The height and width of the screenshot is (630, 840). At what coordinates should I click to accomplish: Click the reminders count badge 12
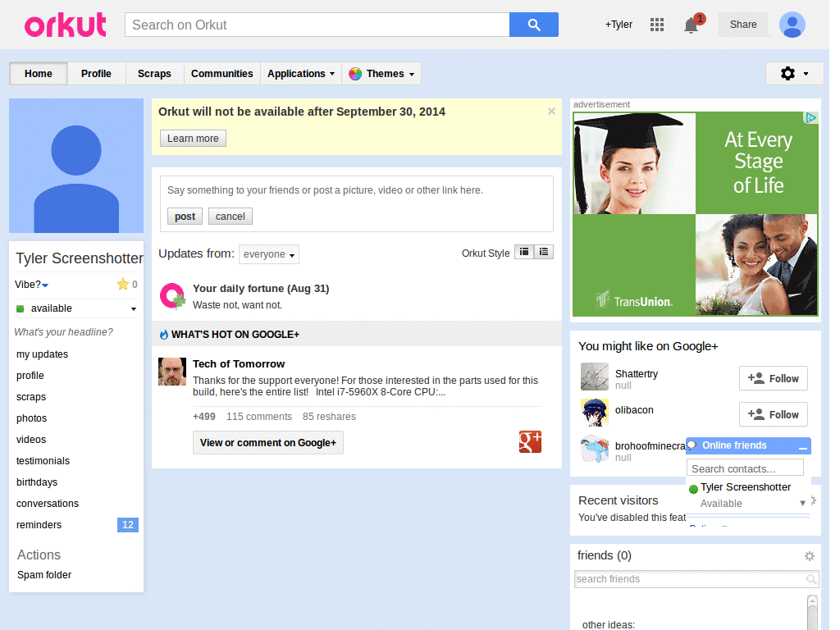pos(127,525)
